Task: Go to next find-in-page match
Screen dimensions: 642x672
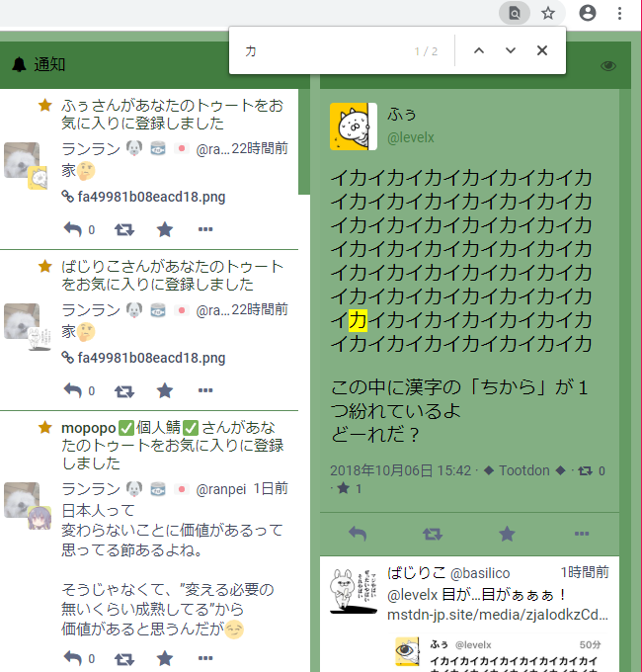Action: pyautogui.click(x=511, y=50)
